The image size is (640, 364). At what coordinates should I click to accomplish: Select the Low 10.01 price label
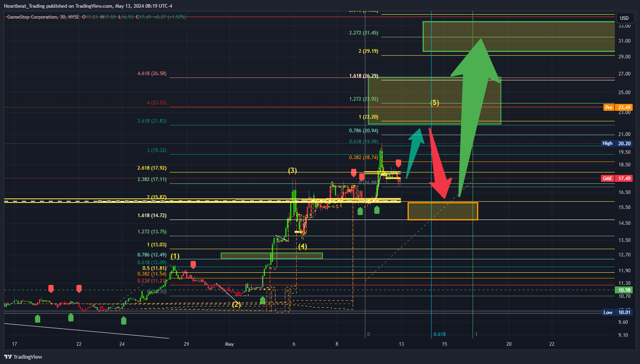pyautogui.click(x=617, y=312)
